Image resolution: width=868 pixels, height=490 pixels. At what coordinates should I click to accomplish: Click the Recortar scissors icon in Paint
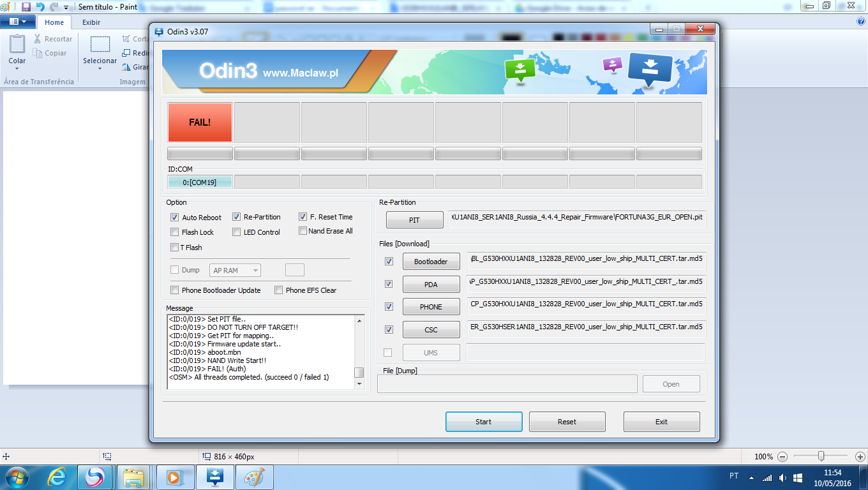tap(38, 39)
